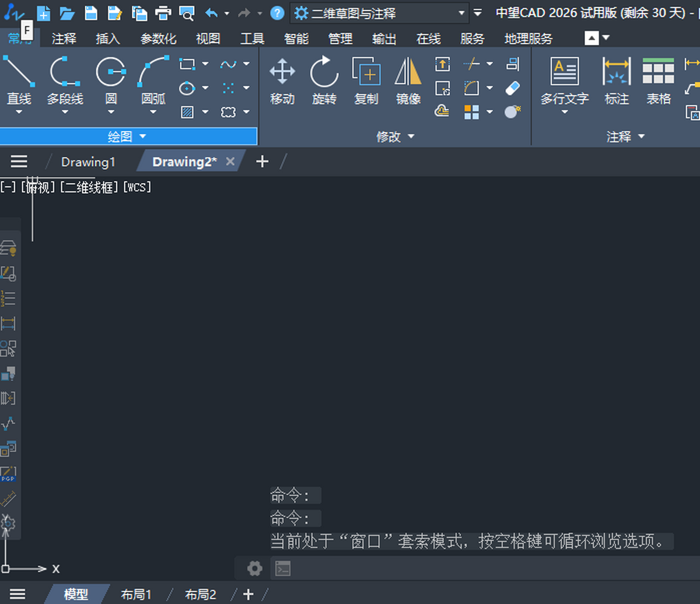Select the 直线 (Line) drawing tool

(x=20, y=82)
